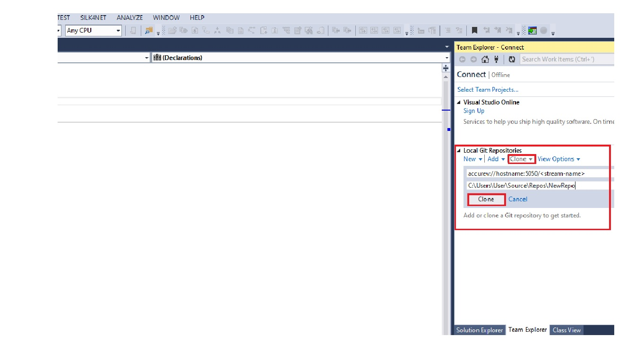
Task: Click the Find in Files toolbar icon
Action: (x=149, y=31)
